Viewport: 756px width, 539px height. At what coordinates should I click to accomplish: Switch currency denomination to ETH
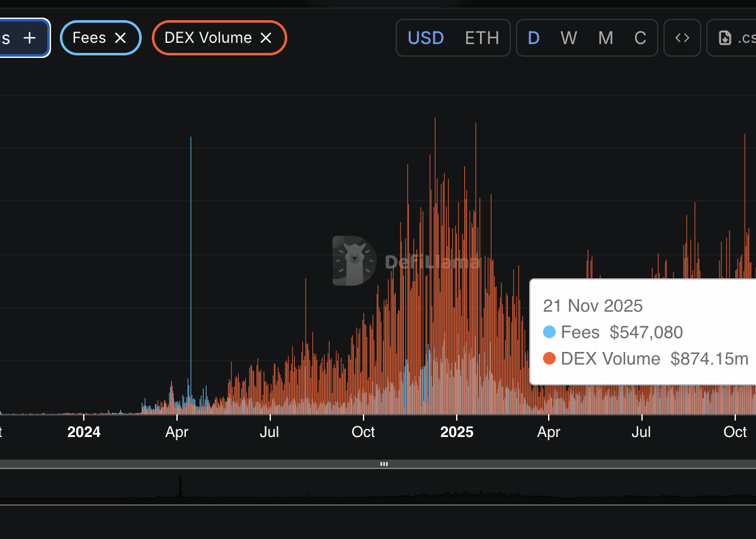click(x=482, y=38)
